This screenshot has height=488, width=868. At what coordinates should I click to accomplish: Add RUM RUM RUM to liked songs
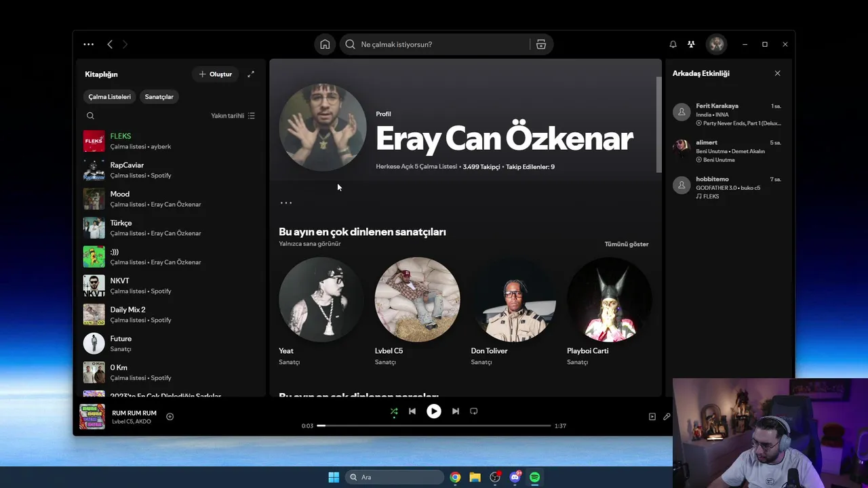pos(170,417)
